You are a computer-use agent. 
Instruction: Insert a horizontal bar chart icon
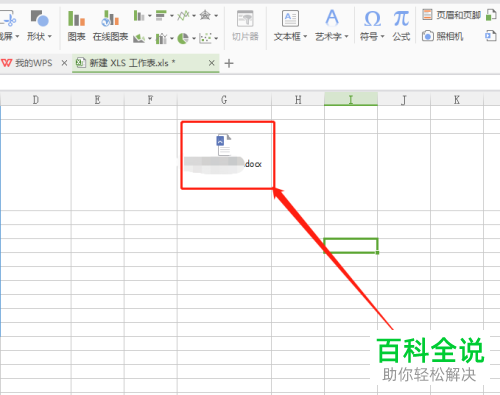(x=161, y=15)
